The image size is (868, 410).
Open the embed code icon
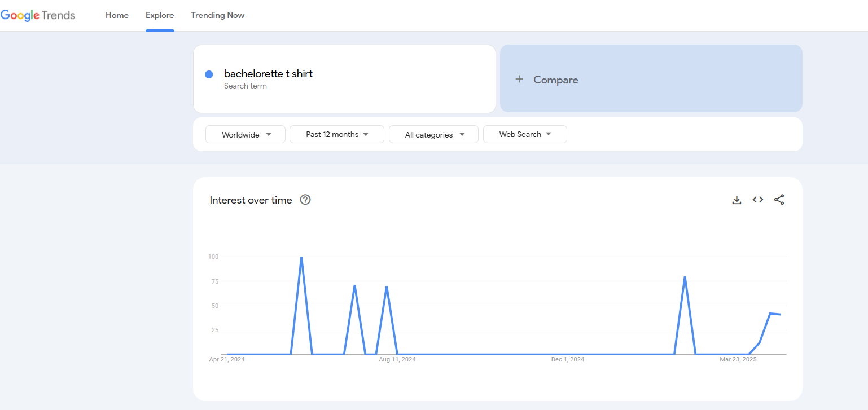click(758, 200)
